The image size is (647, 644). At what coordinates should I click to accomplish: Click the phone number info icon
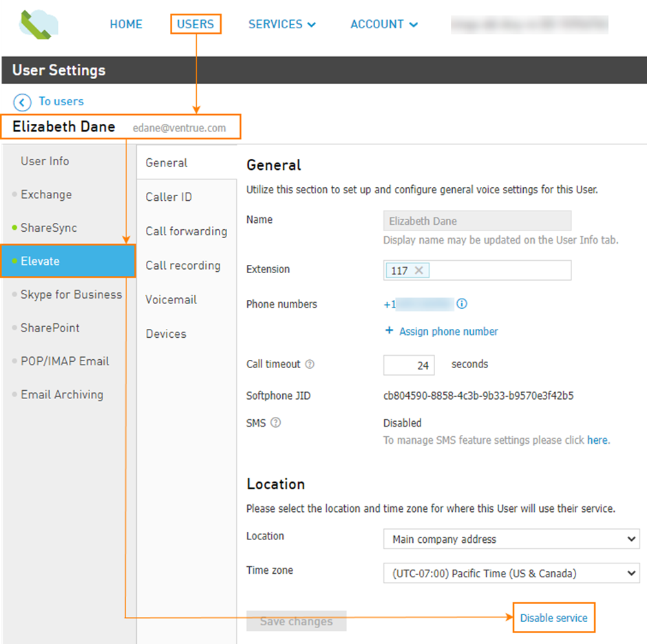coord(462,304)
